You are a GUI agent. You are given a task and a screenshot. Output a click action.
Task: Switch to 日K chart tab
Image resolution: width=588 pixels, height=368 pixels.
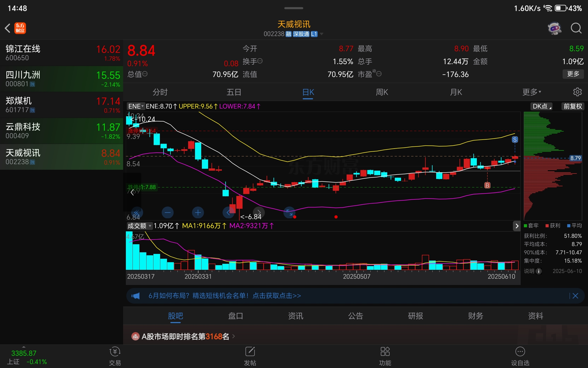click(x=308, y=92)
